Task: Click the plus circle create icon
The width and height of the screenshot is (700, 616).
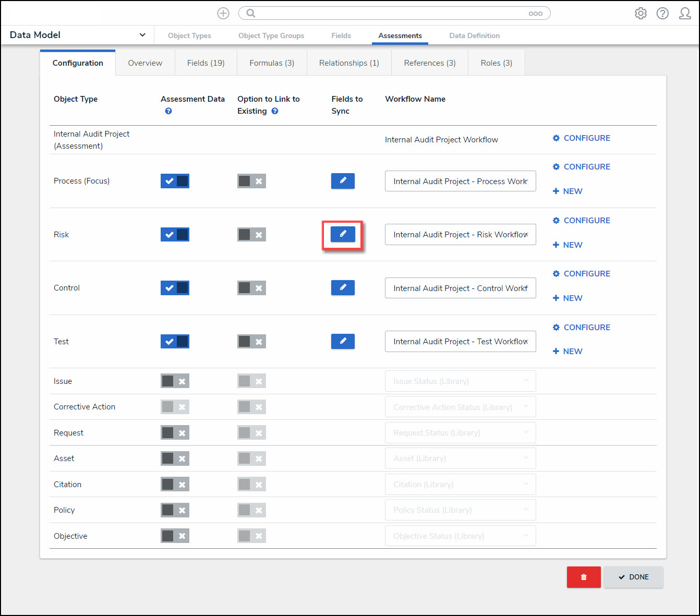Action: click(x=223, y=14)
